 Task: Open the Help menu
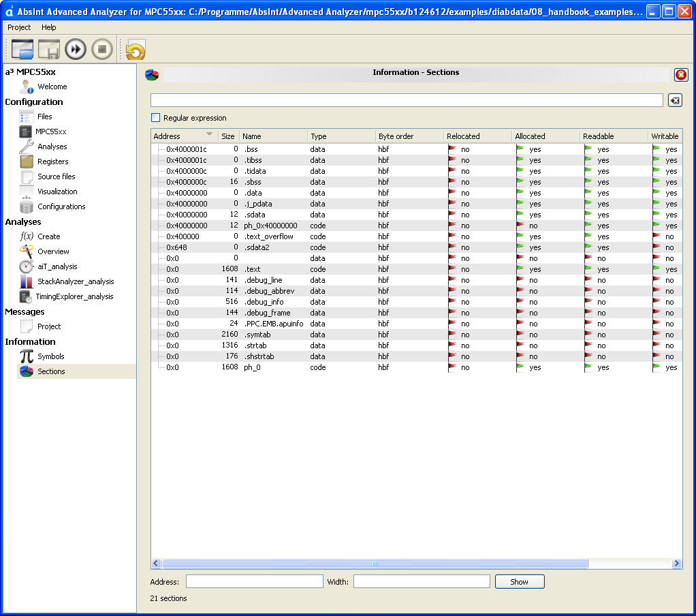click(x=49, y=27)
